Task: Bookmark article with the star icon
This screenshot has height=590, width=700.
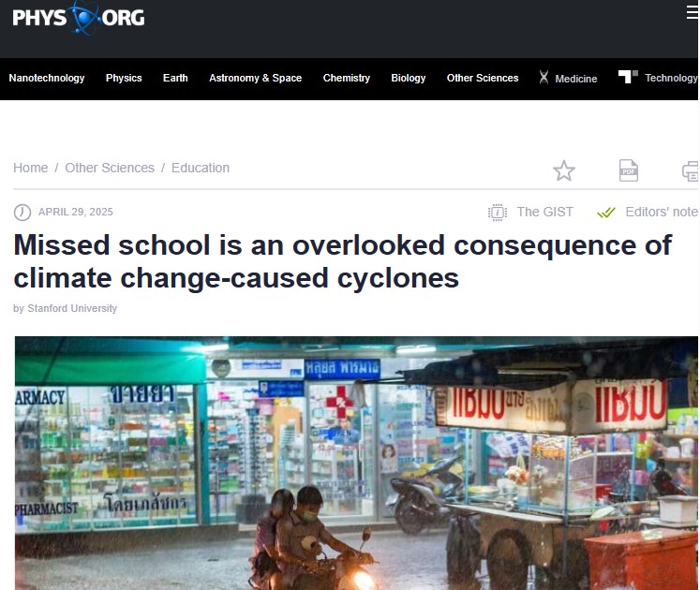Action: (x=564, y=170)
